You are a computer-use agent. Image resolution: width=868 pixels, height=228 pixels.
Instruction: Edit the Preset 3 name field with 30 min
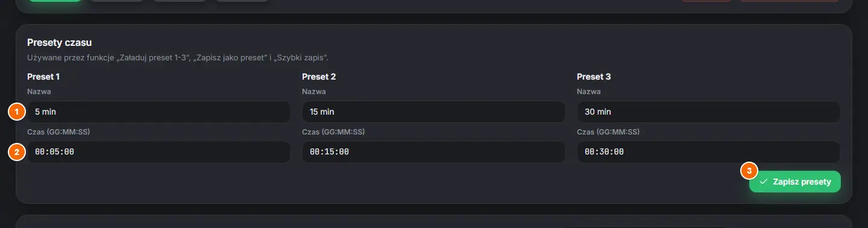pyautogui.click(x=708, y=112)
